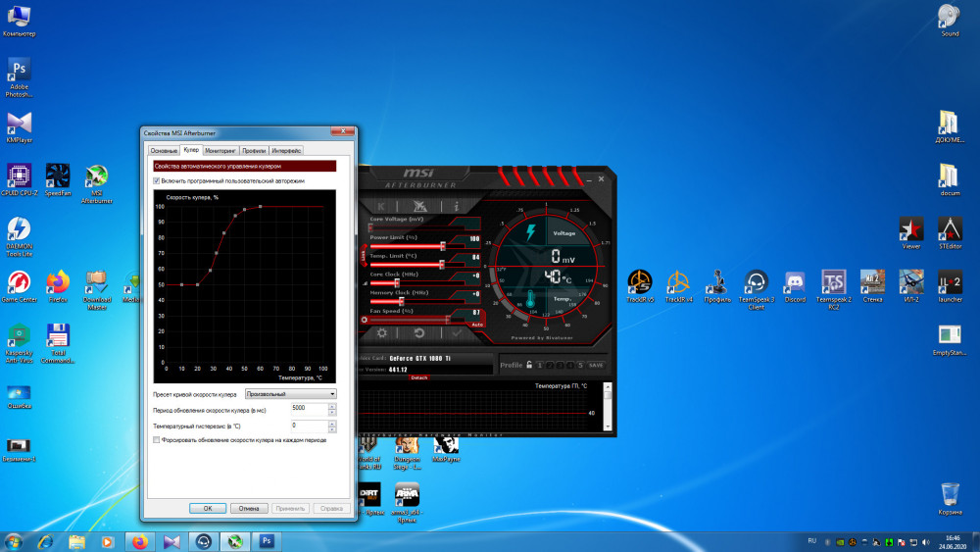The height and width of the screenshot is (552, 980).
Task: Click the Firefox icon in the taskbar
Action: (x=139, y=540)
